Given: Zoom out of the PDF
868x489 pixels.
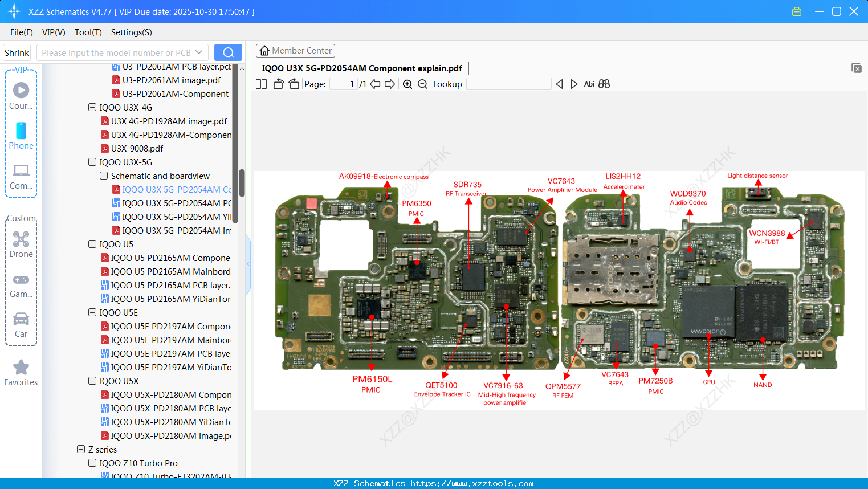Looking at the screenshot, I should point(422,84).
